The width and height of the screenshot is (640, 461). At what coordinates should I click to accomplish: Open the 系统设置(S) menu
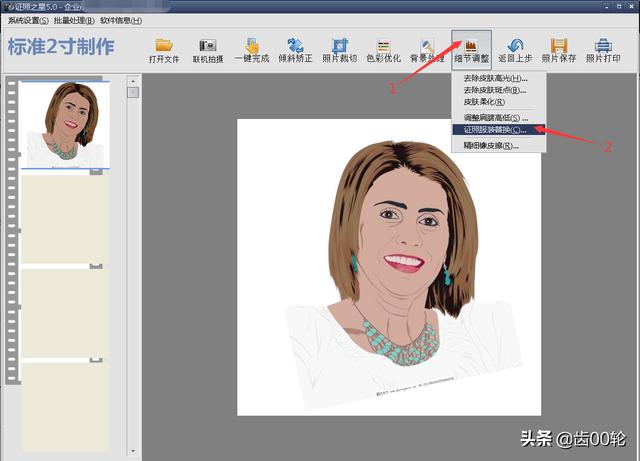pos(28,21)
